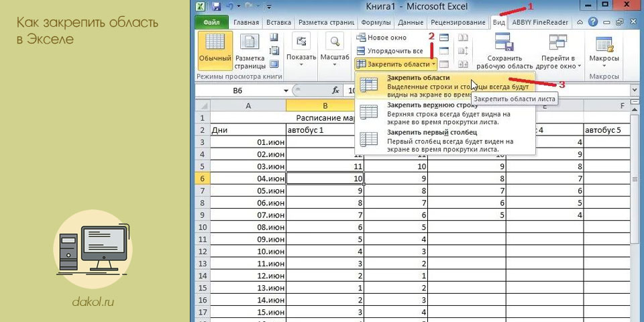
Task: Click the vertical scrollbar thumb
Action: (635, 178)
